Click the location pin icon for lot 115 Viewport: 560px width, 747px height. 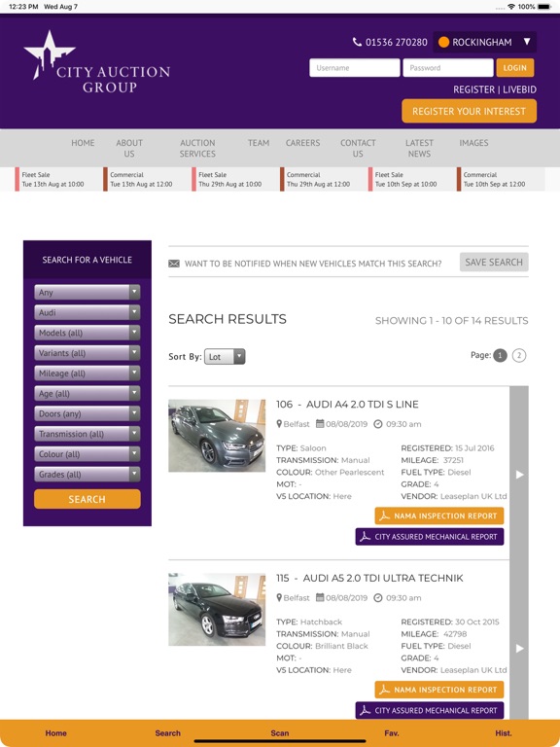point(279,597)
